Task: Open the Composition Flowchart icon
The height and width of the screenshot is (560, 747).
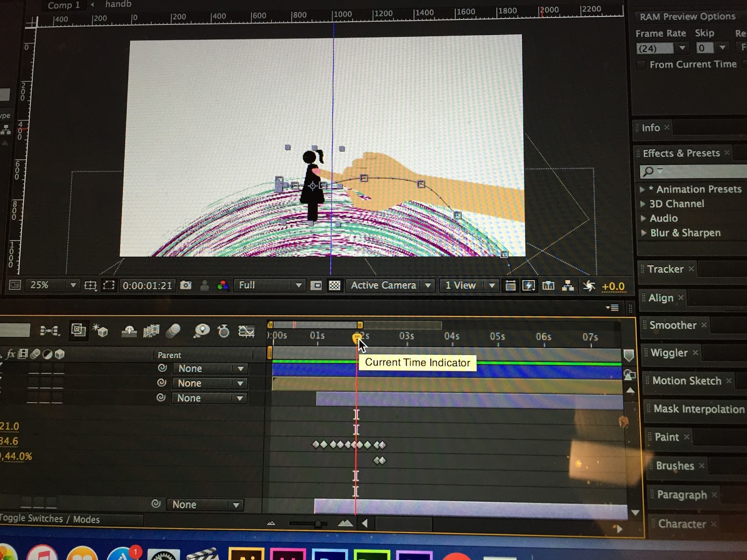Action: pos(568,286)
